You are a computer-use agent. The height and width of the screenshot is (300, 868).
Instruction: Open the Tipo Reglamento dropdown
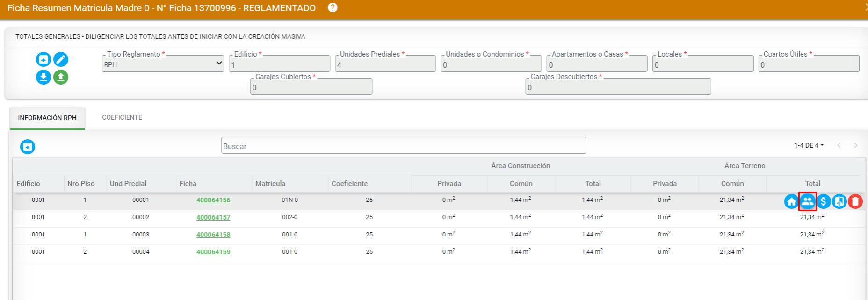[x=163, y=64]
